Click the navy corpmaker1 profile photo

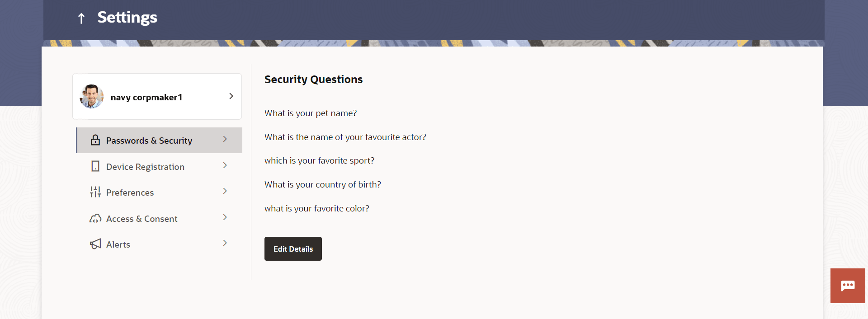[x=92, y=97]
